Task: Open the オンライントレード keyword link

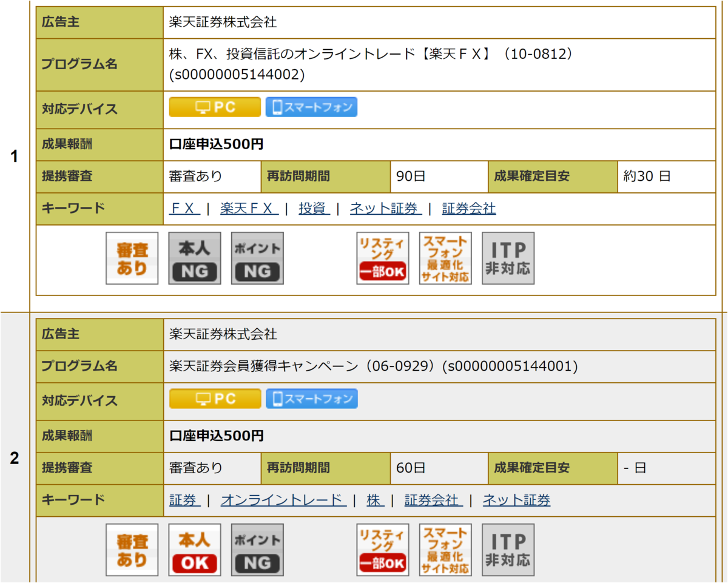Action: (x=283, y=500)
